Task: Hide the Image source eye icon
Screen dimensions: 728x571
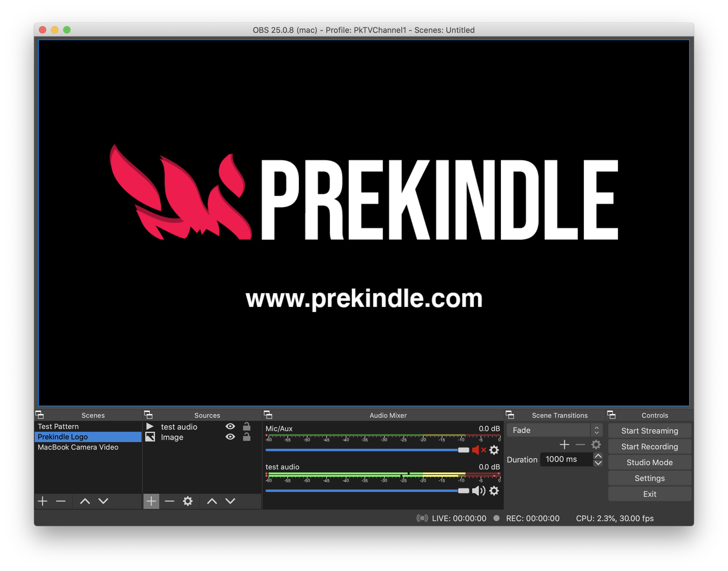Action: tap(230, 437)
